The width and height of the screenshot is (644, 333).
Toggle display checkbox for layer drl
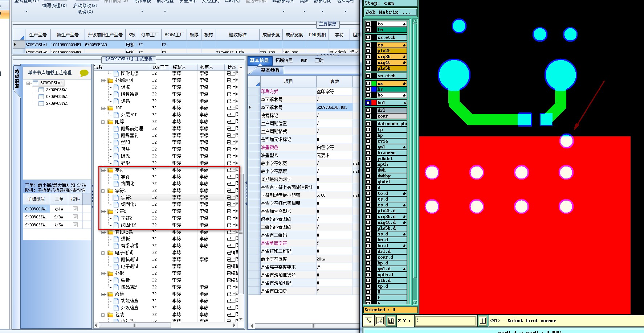pyautogui.click(x=368, y=110)
